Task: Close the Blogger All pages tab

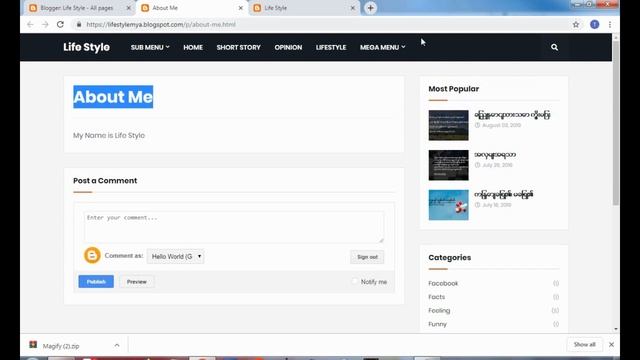Action: tap(129, 8)
